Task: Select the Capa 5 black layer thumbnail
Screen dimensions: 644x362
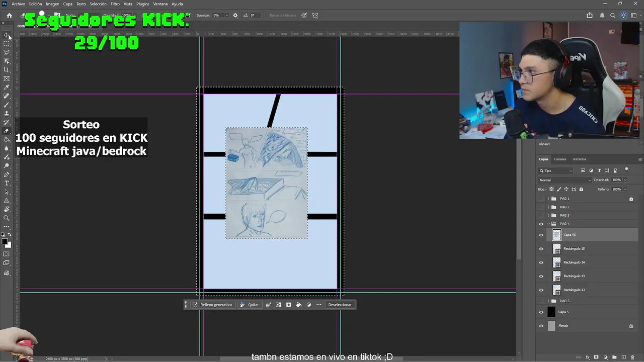Action: (x=551, y=312)
